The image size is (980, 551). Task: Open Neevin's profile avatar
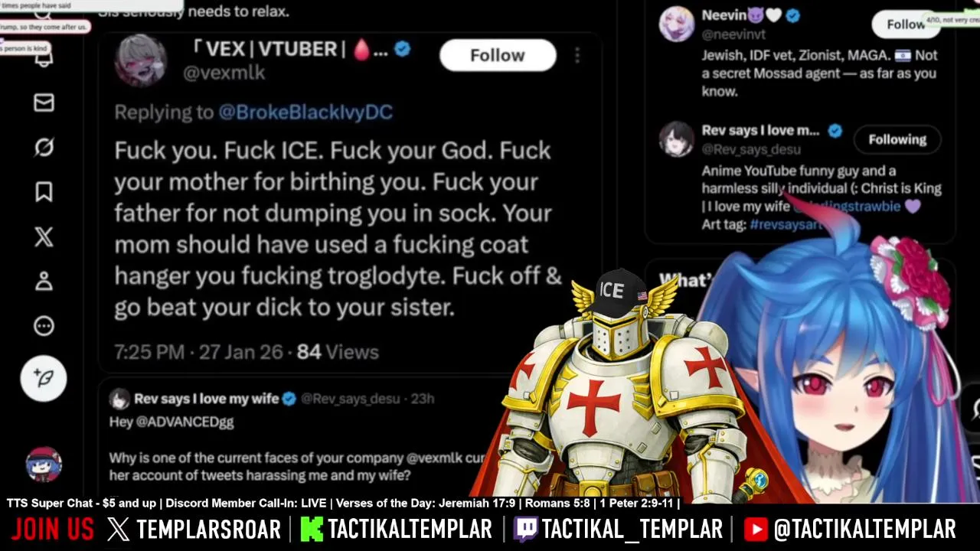click(676, 24)
